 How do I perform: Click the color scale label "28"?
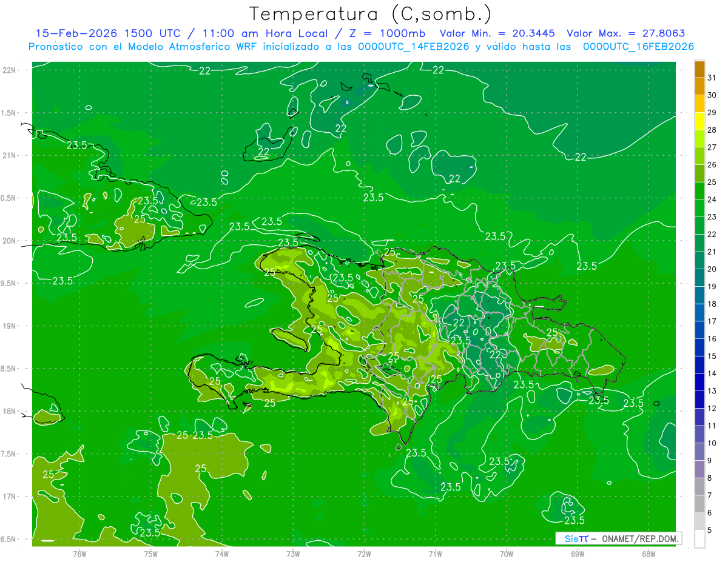coord(712,130)
